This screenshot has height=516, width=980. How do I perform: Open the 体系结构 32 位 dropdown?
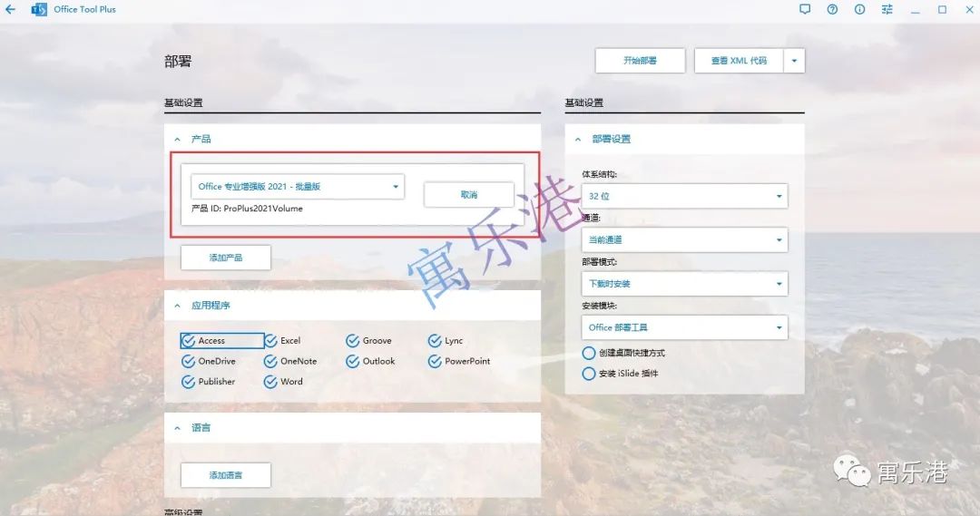pyautogui.click(x=684, y=196)
